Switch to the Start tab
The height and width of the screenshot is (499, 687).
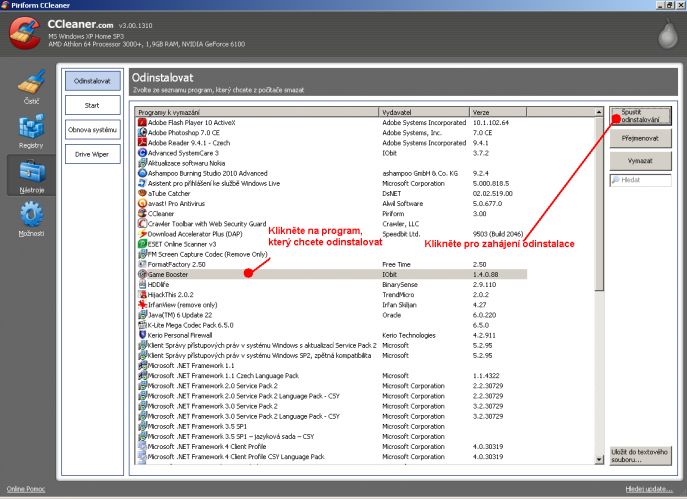click(x=92, y=105)
